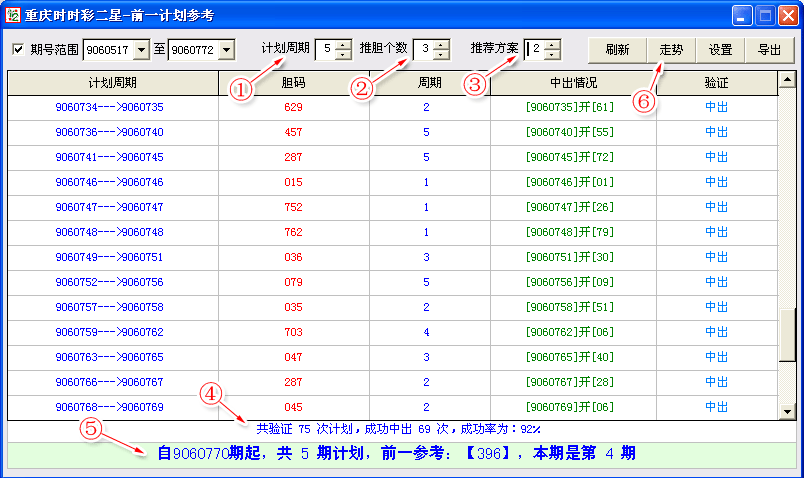Image resolution: width=804 pixels, height=478 pixels.
Task: Click the 胆码 value 457
Action: [x=293, y=132]
